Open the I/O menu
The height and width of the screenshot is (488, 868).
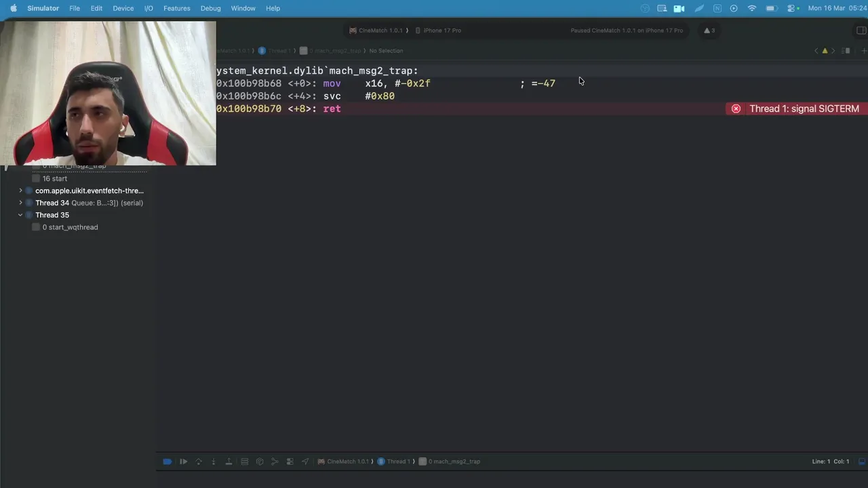[x=149, y=8]
